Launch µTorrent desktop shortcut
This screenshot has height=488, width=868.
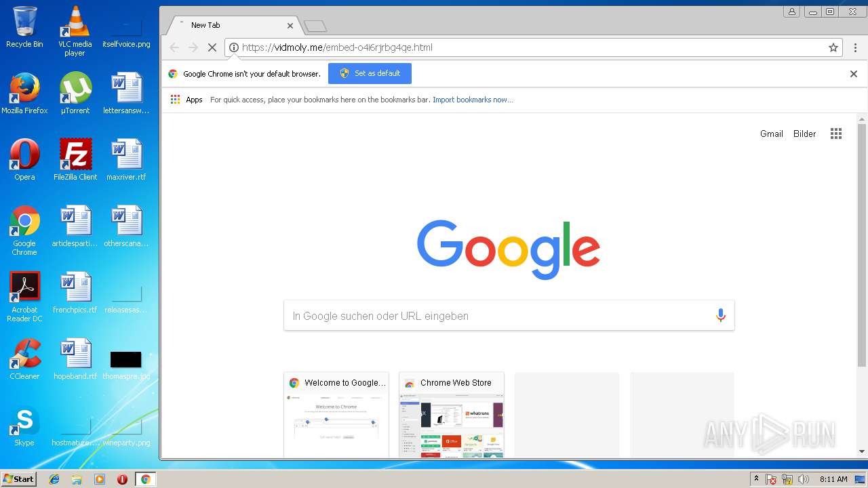(x=75, y=94)
